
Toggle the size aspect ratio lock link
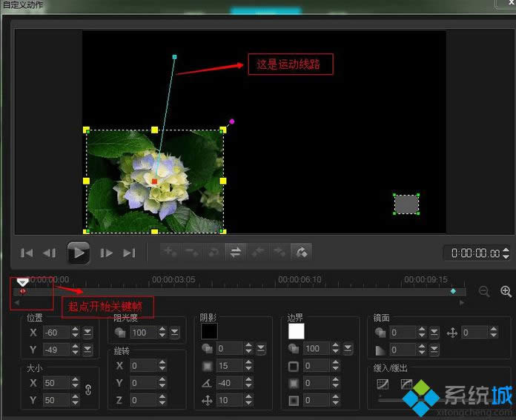88,391
